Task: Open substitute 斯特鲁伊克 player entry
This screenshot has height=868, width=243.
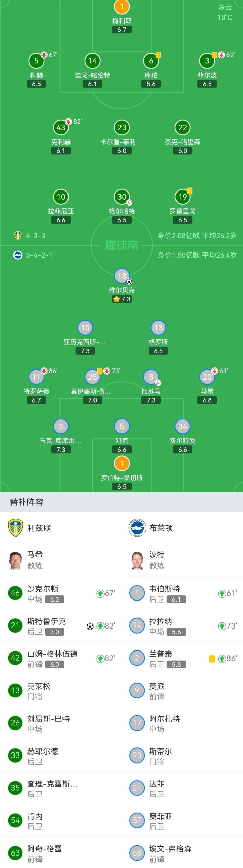Action: tap(61, 626)
